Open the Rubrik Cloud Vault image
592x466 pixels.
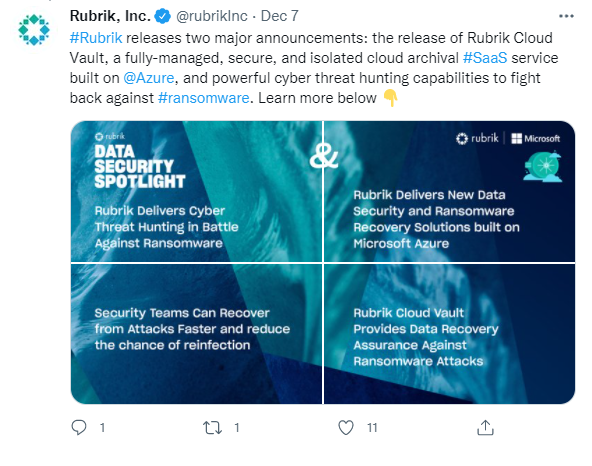[450, 334]
